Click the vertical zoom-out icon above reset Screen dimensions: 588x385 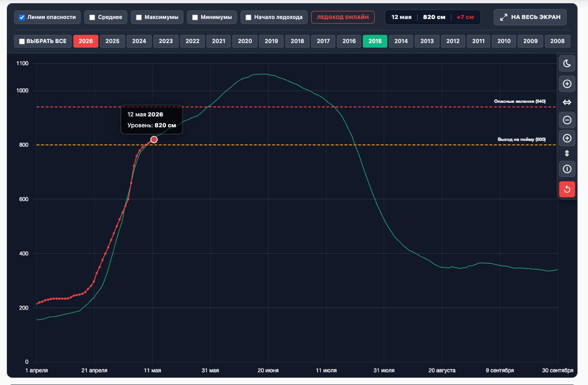[x=567, y=169]
